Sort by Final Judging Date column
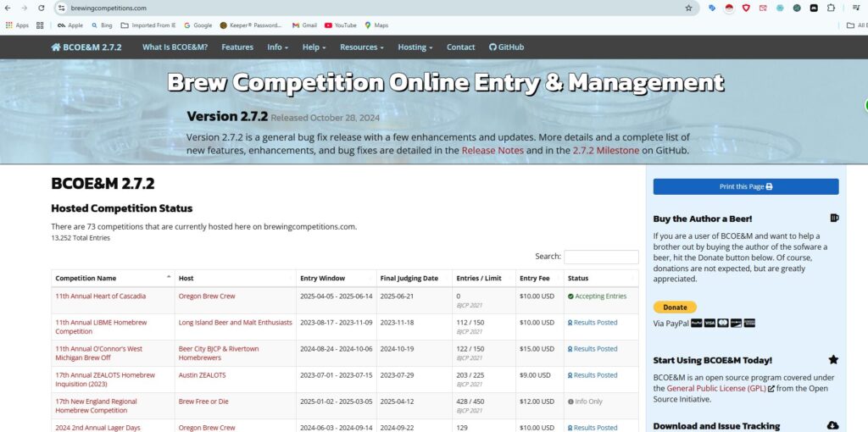This screenshot has height=432, width=868. (x=414, y=278)
